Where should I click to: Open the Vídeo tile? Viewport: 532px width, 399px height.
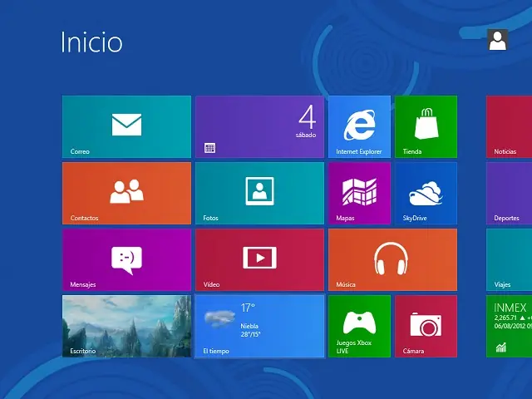[x=260, y=259]
